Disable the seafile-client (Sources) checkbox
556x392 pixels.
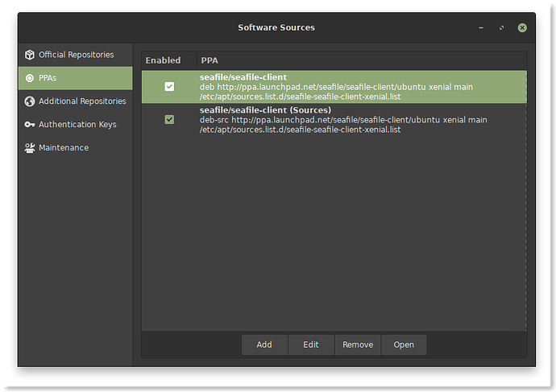pyautogui.click(x=169, y=119)
